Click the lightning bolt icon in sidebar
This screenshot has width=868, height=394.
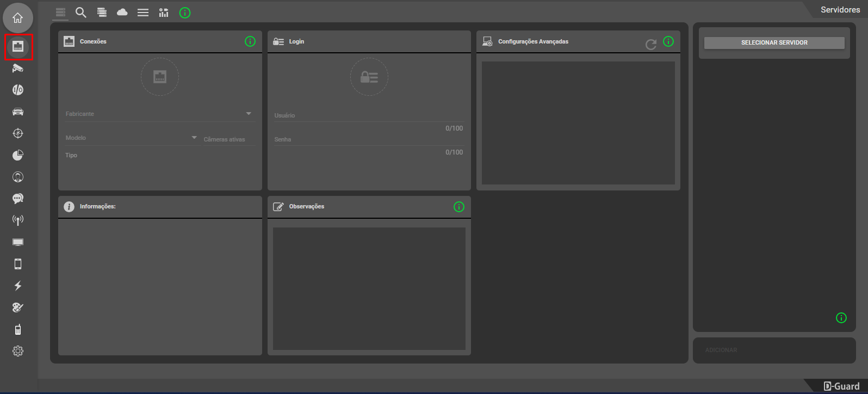18,286
